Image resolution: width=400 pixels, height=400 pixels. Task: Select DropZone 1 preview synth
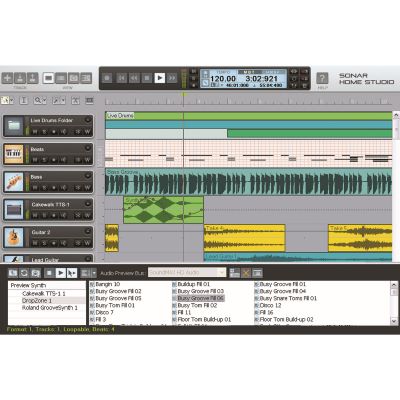[x=37, y=301]
